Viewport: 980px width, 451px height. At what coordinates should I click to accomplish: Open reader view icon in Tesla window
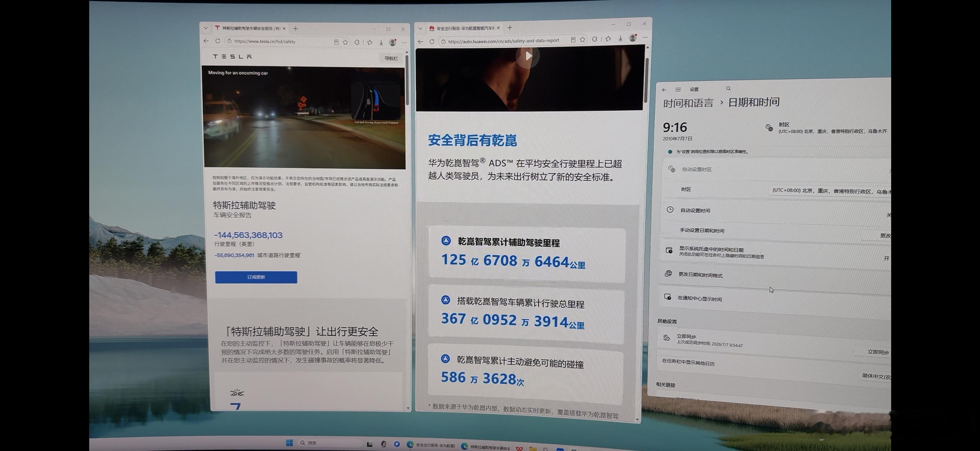tap(336, 42)
